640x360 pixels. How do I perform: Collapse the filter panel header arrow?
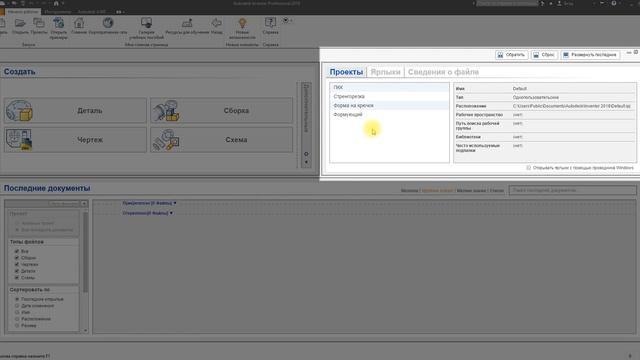pyautogui.click(x=84, y=204)
